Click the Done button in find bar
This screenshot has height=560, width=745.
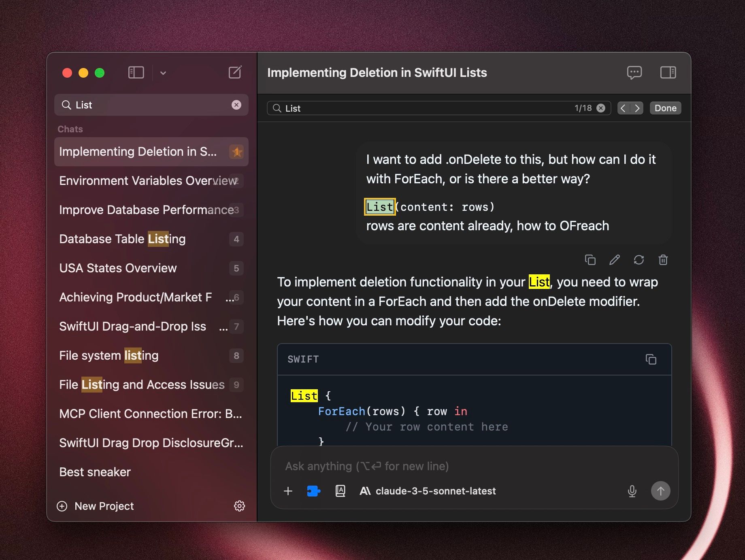pyautogui.click(x=665, y=108)
